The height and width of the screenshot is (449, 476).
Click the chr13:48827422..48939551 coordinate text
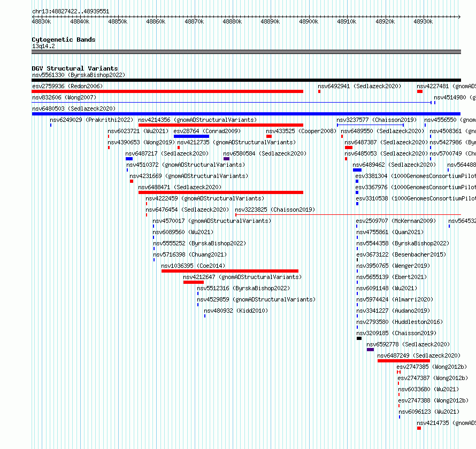coord(71,12)
